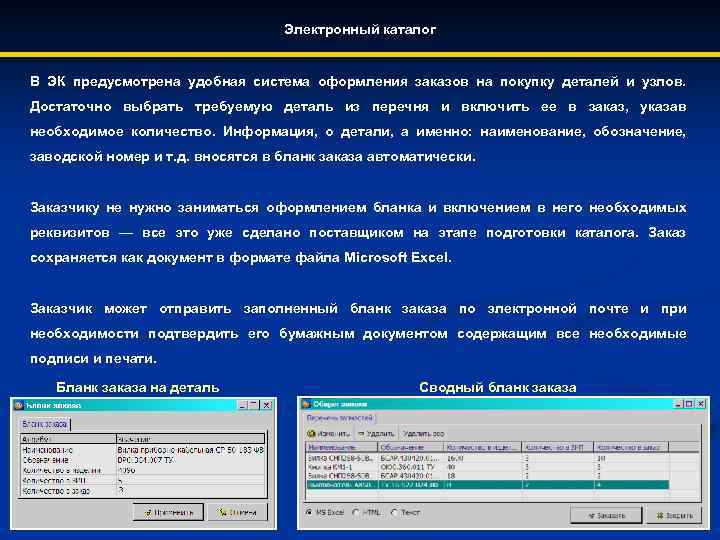Click the 'Обозначение' column header in the order list

411,447
